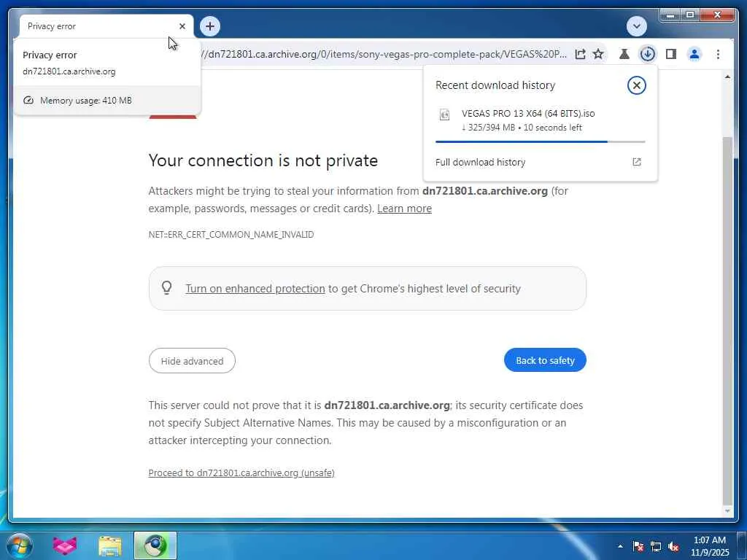Open the Windows Start button

click(20, 545)
